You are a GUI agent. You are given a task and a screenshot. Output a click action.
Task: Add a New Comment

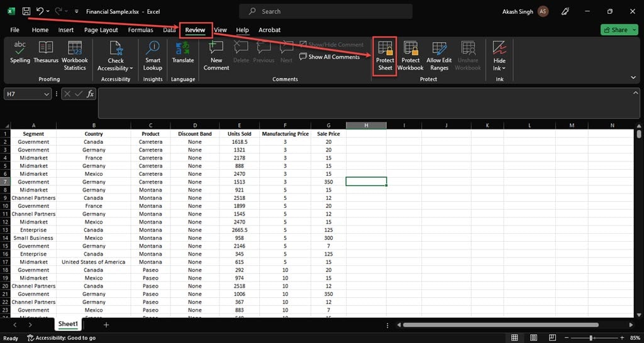[x=216, y=56]
